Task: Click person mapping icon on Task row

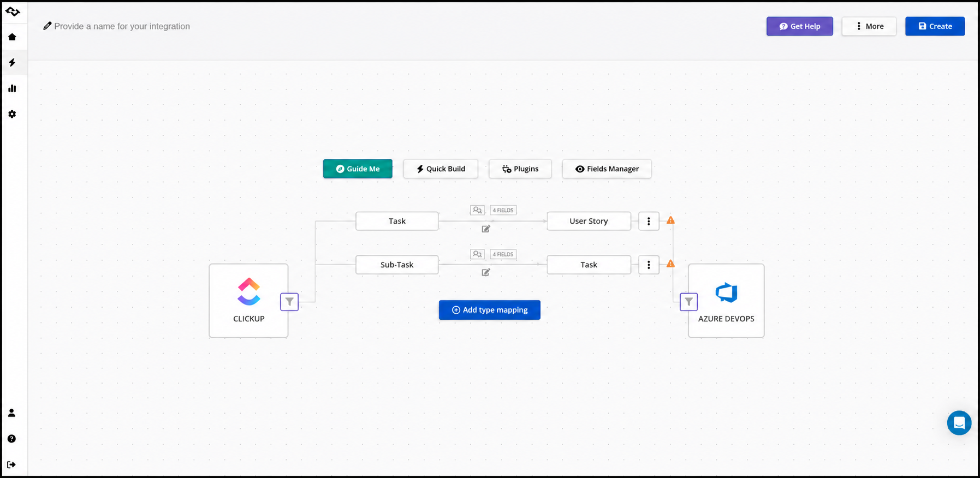Action: pyautogui.click(x=477, y=210)
